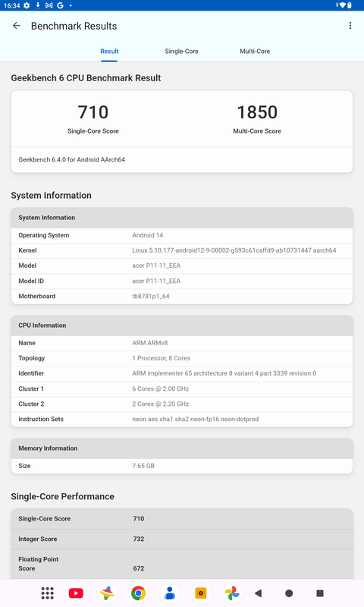Select the Topology value 1 Processor, 8 Cores
The width and height of the screenshot is (364, 607).
pos(162,358)
